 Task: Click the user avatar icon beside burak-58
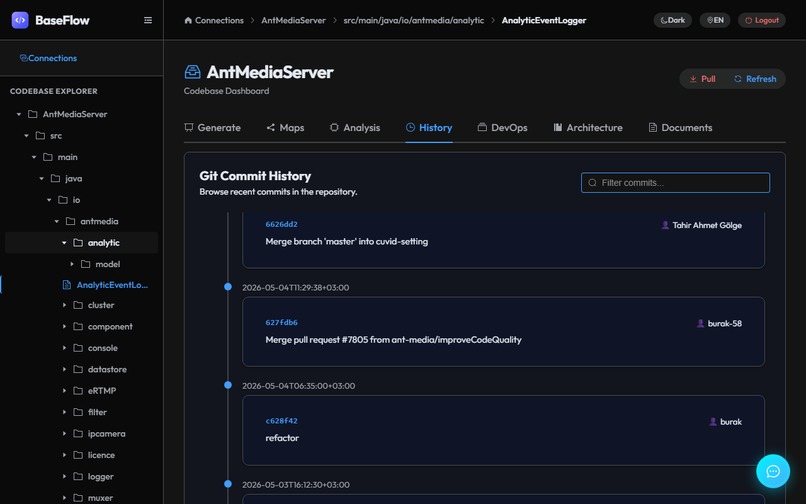[x=700, y=323]
